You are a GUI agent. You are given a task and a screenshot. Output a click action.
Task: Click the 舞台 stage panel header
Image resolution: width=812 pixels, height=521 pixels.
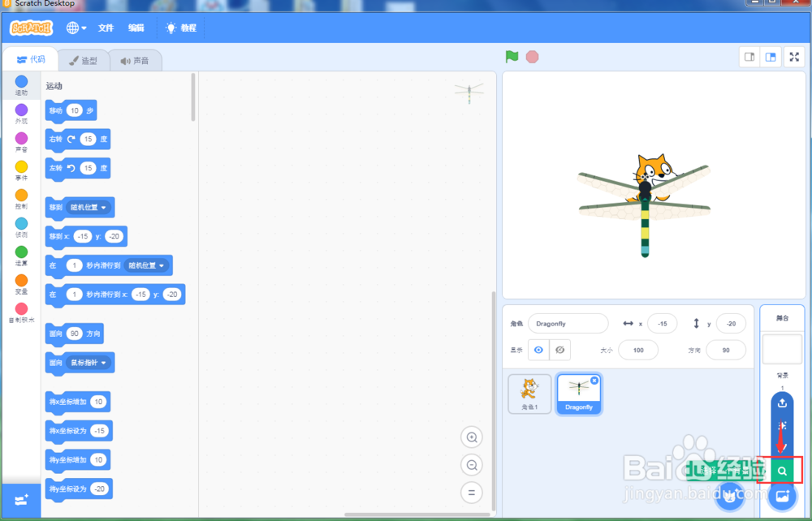[x=782, y=318]
